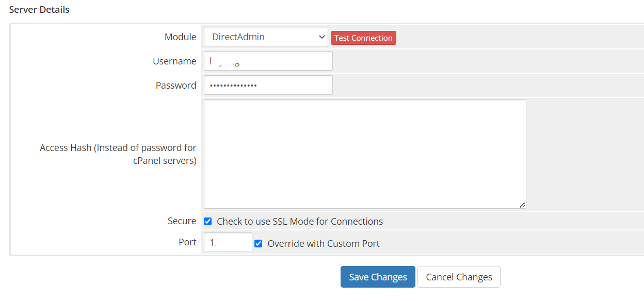Viewport: 644px width, 301px height.
Task: Disable the SSL Mode checkbox
Action: tap(208, 222)
